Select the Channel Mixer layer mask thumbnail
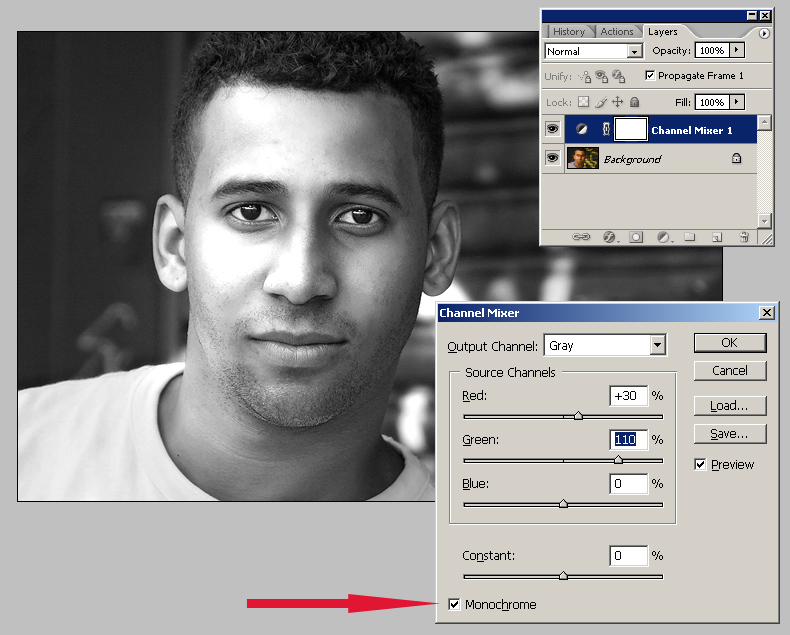 (631, 129)
